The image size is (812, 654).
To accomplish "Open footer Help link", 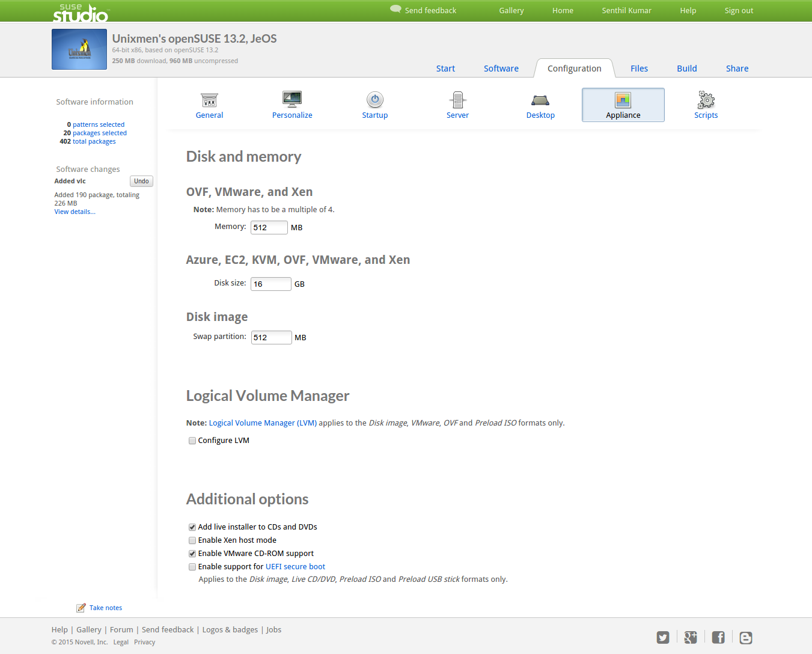I will [60, 629].
